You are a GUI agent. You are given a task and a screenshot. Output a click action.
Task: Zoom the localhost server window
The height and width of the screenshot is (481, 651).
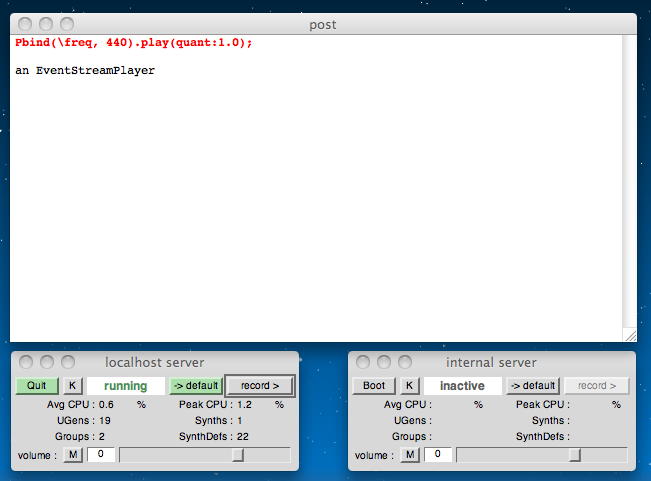68,362
